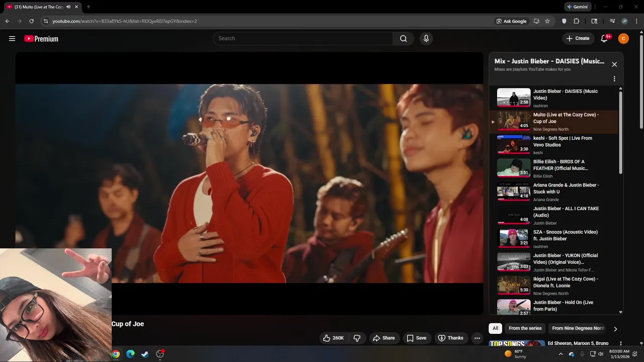
Task: Open the clock showing 8:03:00 AM
Action: [x=619, y=354]
